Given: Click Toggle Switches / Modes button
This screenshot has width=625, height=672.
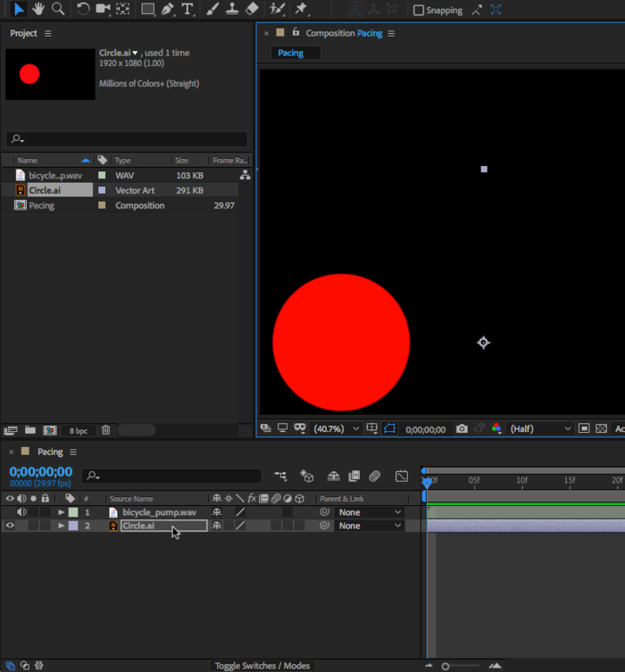Looking at the screenshot, I should click(x=262, y=666).
